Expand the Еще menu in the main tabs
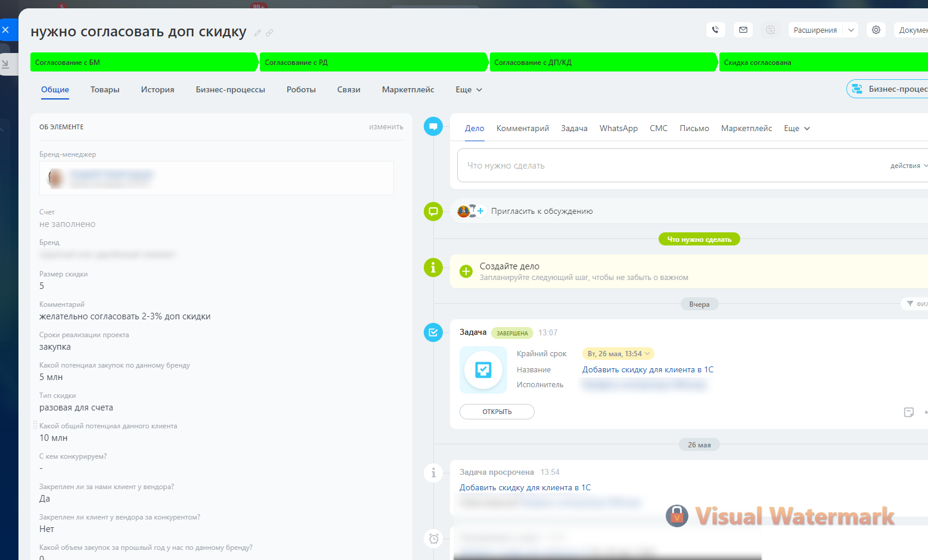The image size is (928, 560). click(468, 89)
